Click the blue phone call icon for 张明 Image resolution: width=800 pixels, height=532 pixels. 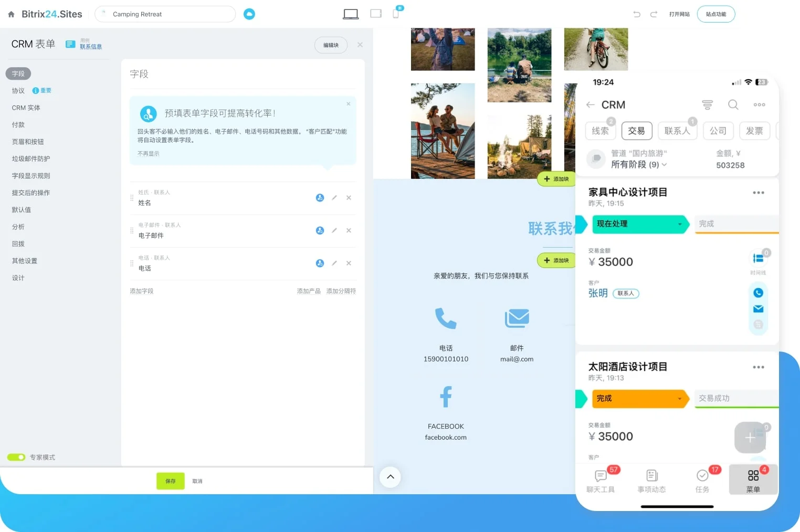click(758, 293)
